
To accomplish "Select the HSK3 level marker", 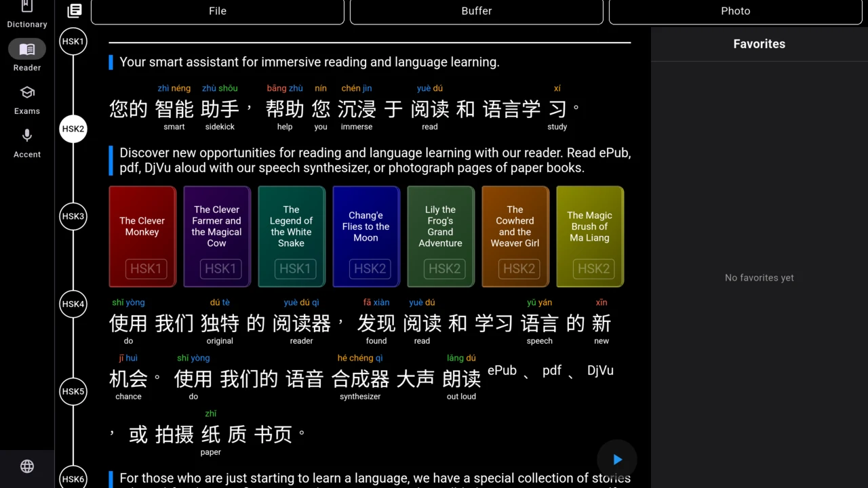I will 73,216.
